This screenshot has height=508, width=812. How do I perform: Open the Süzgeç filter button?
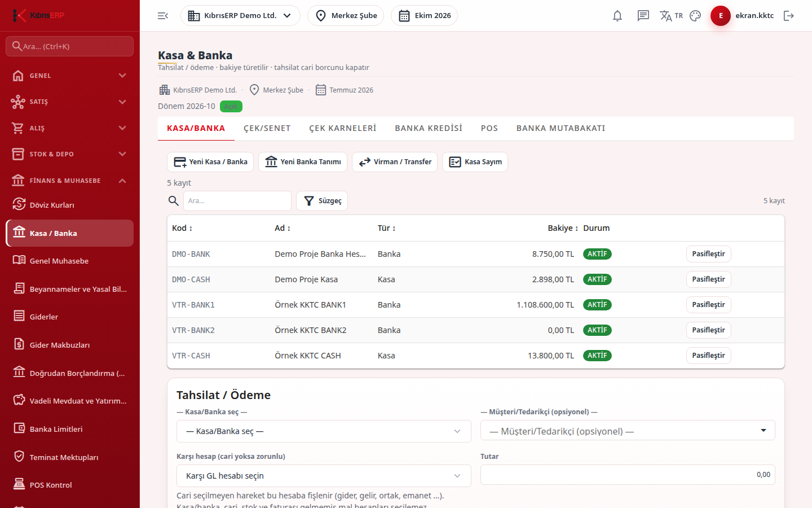point(322,201)
